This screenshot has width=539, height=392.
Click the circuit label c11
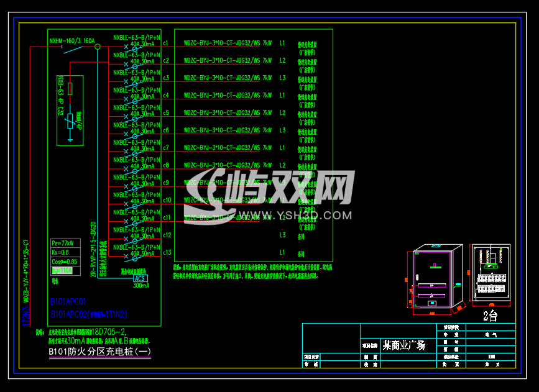pos(167,217)
